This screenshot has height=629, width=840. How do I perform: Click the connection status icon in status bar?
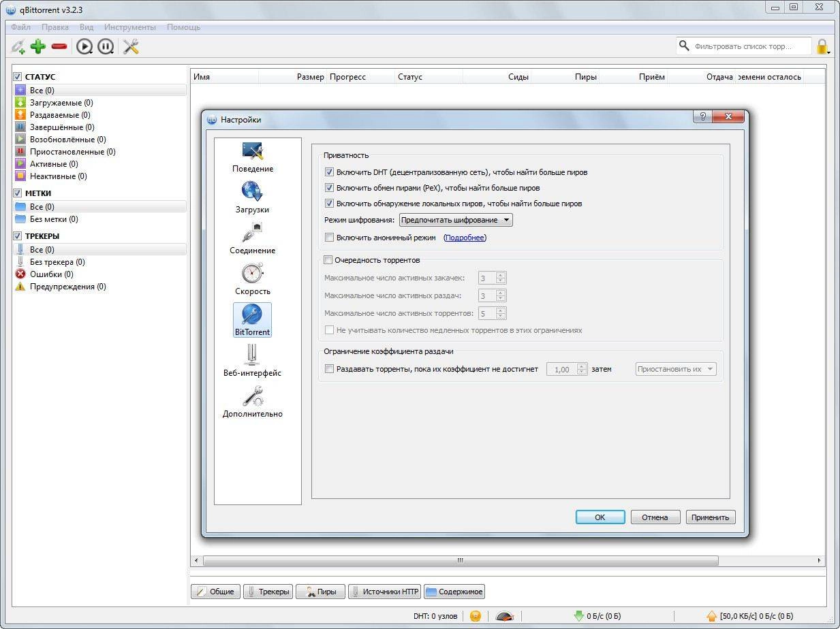coord(476,616)
